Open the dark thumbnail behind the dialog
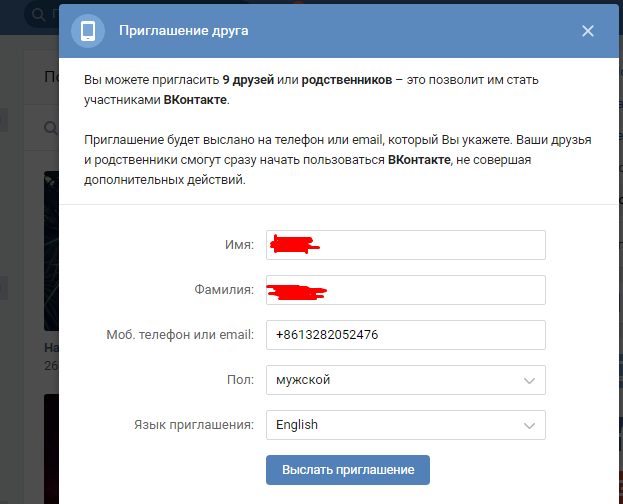This screenshot has width=623, height=504. click(x=51, y=250)
